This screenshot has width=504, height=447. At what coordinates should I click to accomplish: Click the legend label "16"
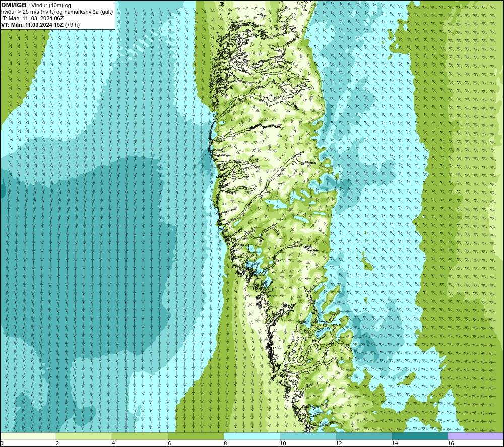click(451, 444)
